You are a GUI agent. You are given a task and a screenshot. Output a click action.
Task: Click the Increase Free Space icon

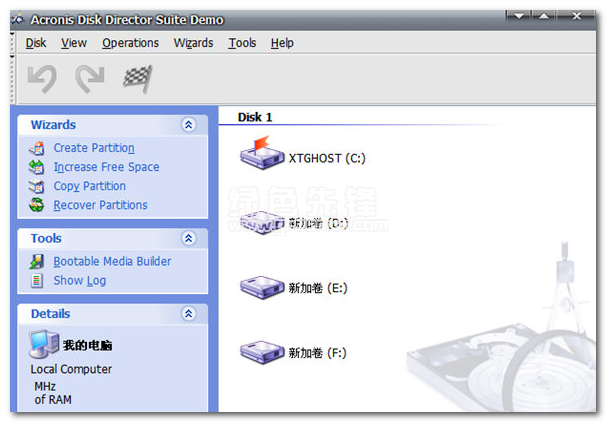(x=37, y=167)
